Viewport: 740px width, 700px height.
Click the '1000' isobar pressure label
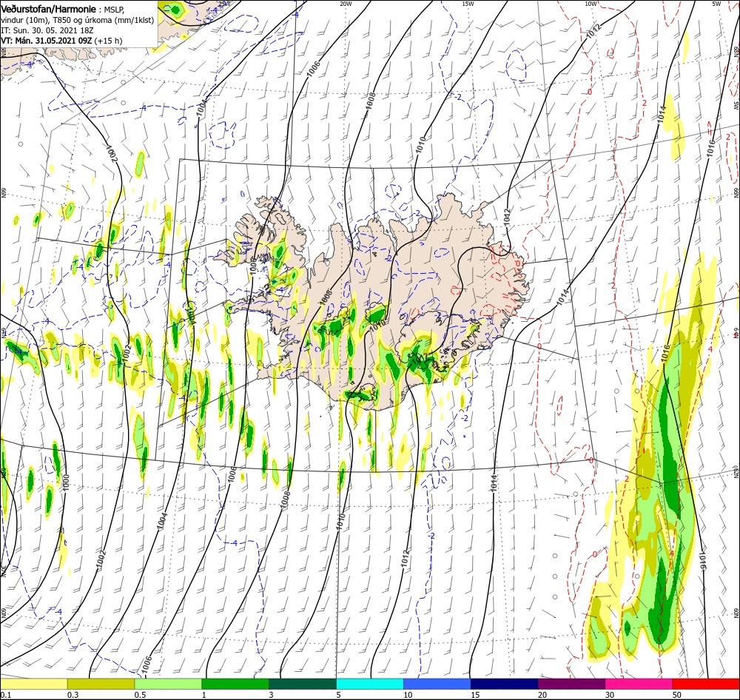[x=66, y=483]
